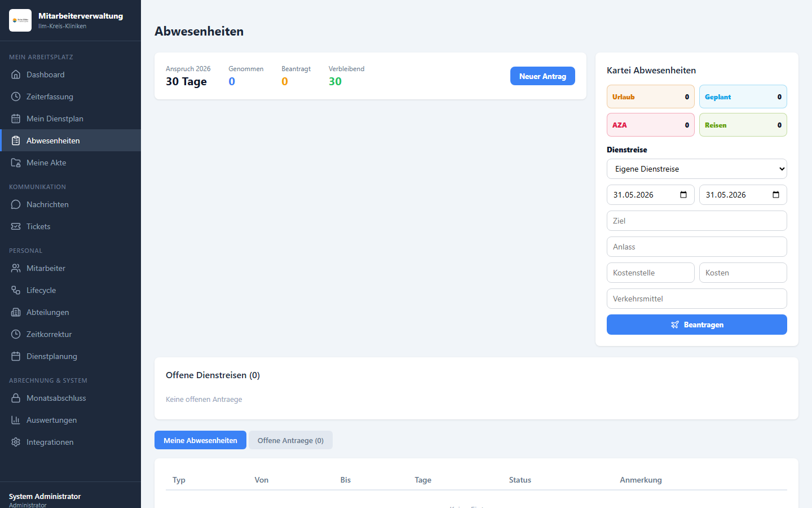The image size is (812, 508).
Task: Click the Bis column header
Action: 346,480
